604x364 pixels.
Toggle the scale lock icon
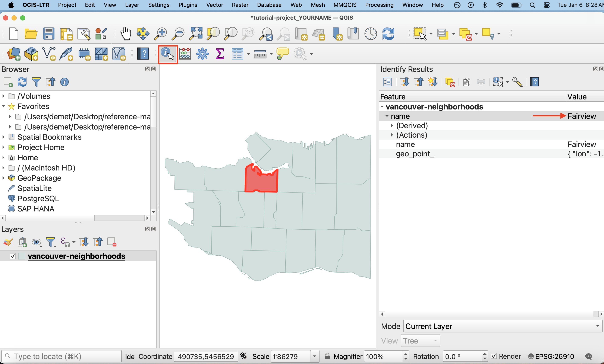[327, 356]
